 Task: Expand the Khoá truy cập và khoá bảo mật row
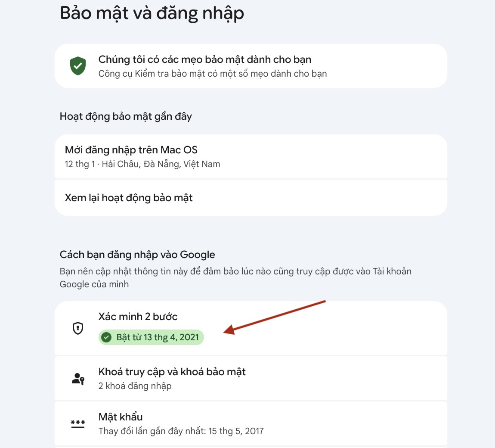[250, 378]
